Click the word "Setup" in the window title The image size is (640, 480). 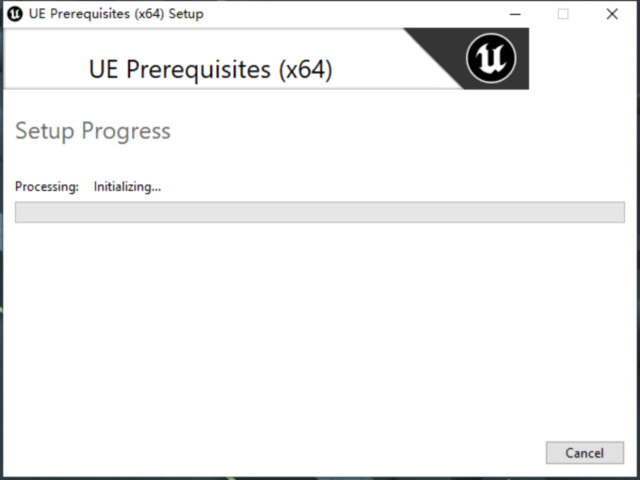click(x=186, y=14)
